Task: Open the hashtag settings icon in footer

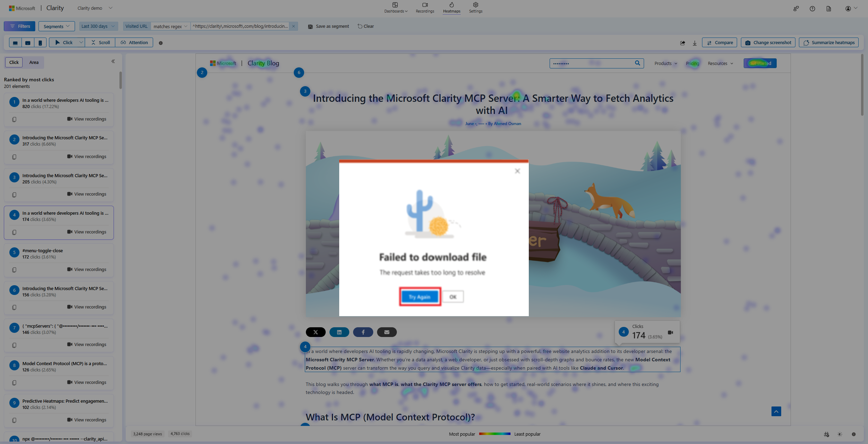Action: point(826,434)
